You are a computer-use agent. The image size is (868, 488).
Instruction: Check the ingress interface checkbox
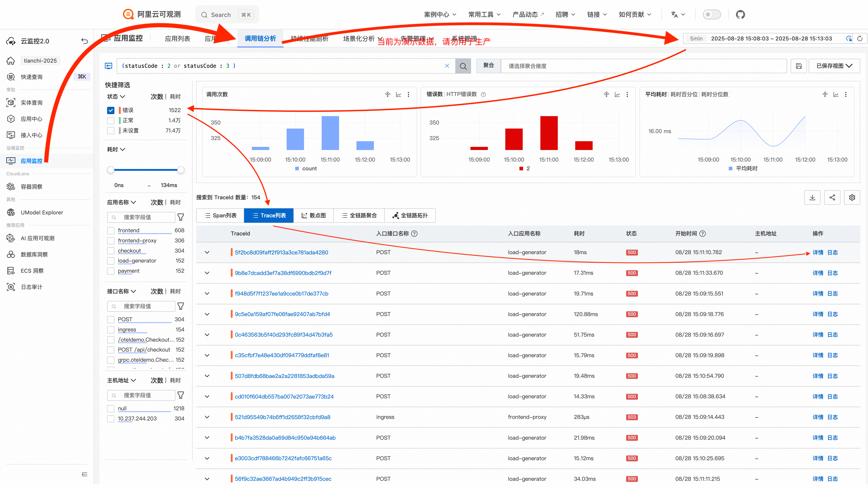(x=111, y=330)
